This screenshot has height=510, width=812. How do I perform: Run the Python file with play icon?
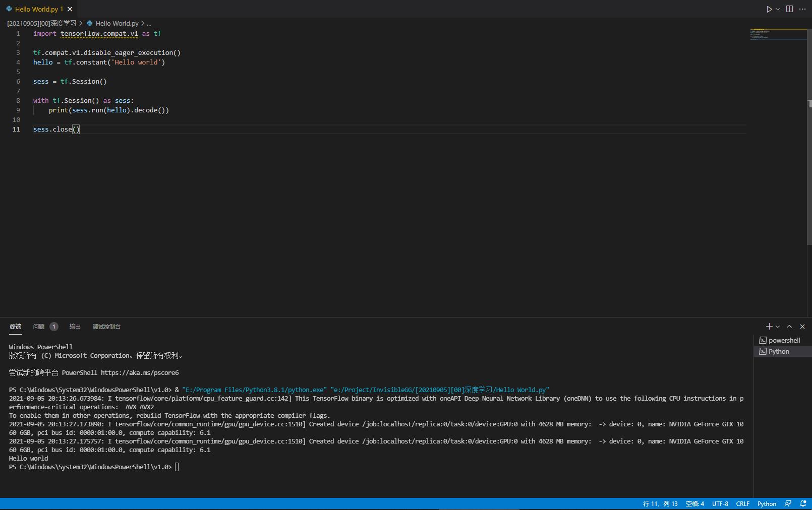point(769,9)
